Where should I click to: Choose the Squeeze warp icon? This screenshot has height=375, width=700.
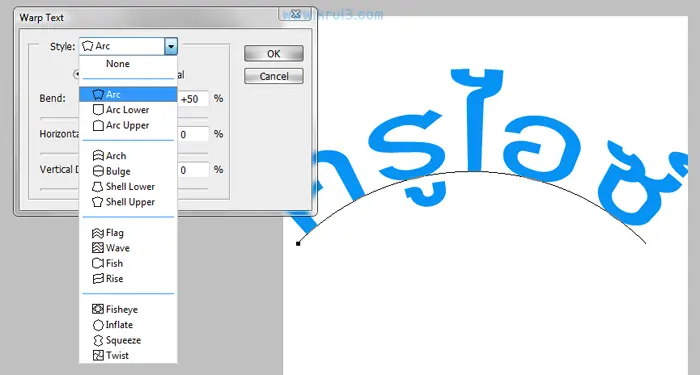pyautogui.click(x=98, y=341)
